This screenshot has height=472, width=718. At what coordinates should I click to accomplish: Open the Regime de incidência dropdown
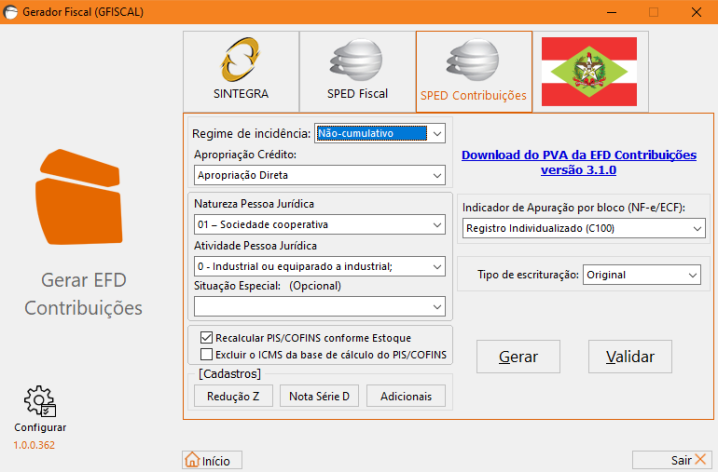380,133
